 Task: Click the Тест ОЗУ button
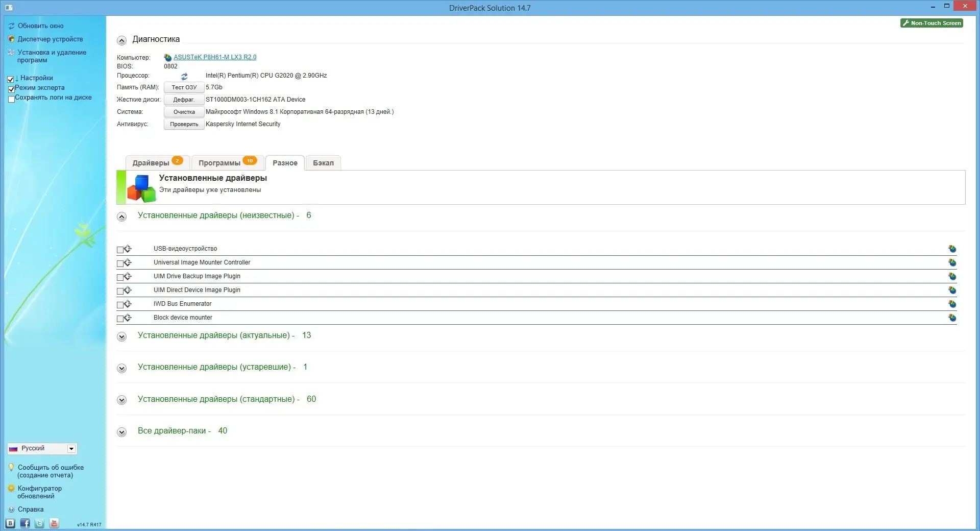(x=184, y=87)
